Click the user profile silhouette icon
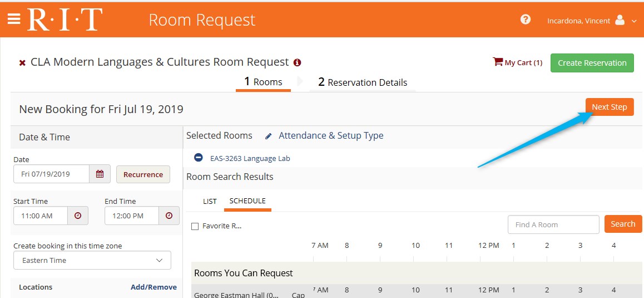 (620, 19)
